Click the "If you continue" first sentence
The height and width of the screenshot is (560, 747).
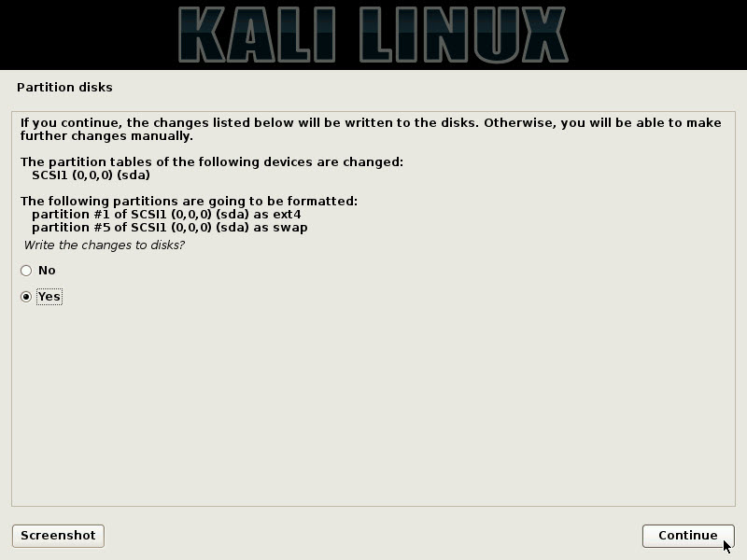[250, 123]
